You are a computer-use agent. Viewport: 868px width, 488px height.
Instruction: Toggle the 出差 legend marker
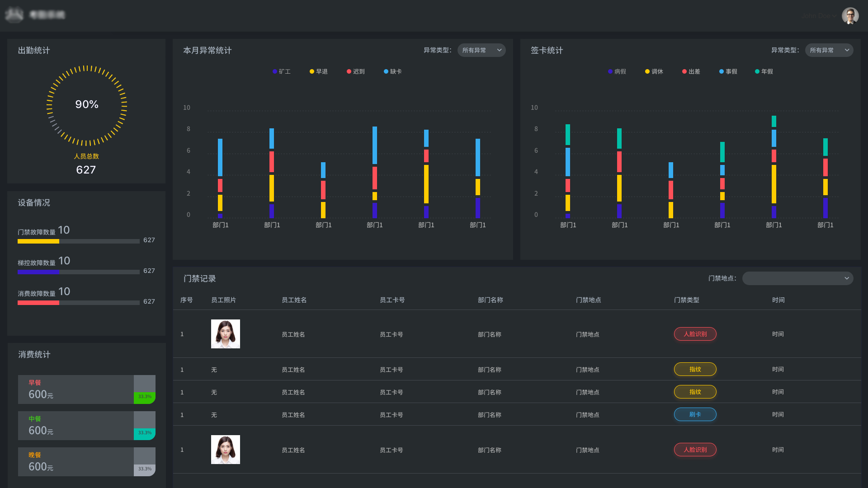coord(684,71)
